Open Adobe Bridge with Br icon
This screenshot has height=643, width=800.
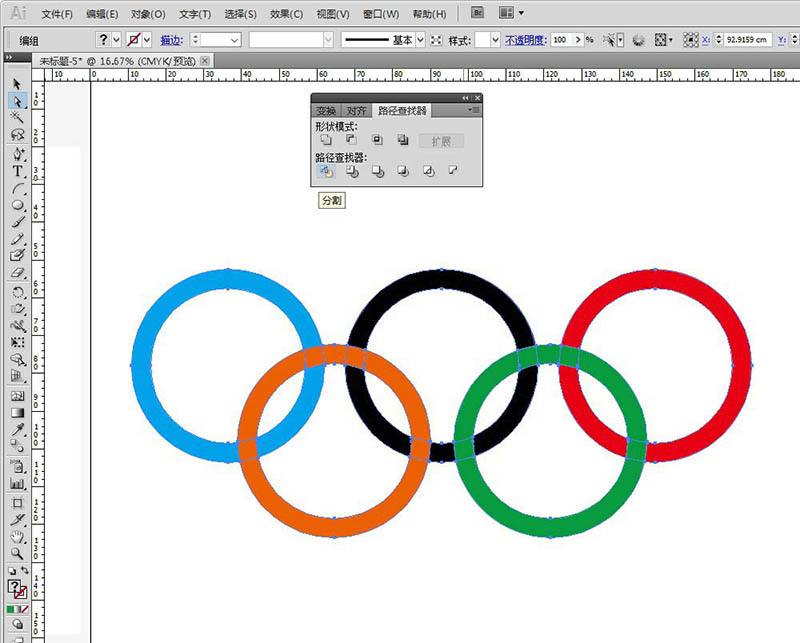tap(478, 13)
